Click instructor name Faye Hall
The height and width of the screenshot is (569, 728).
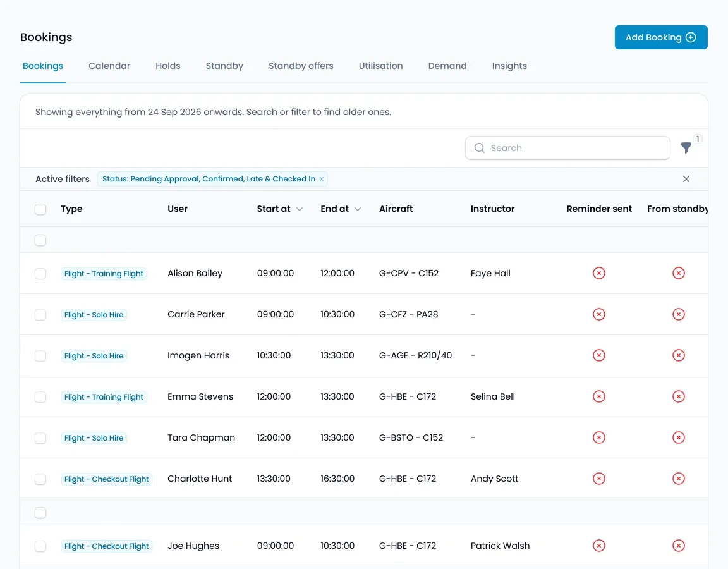click(490, 273)
